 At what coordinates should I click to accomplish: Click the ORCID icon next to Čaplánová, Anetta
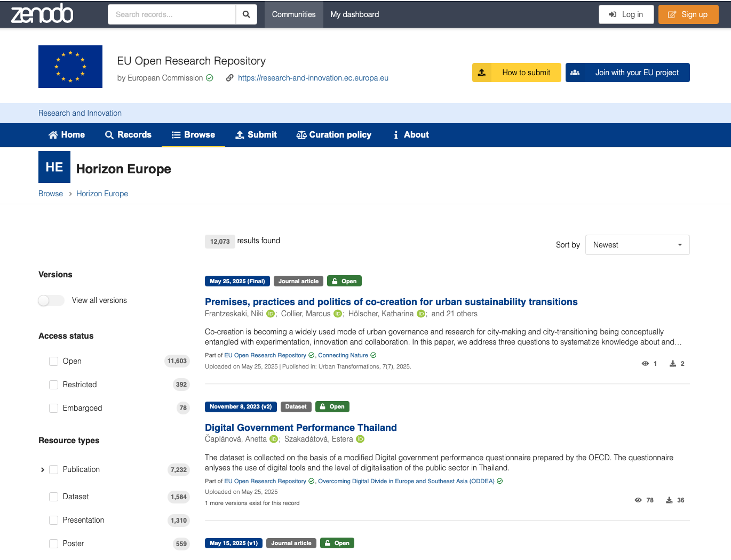coord(274,439)
